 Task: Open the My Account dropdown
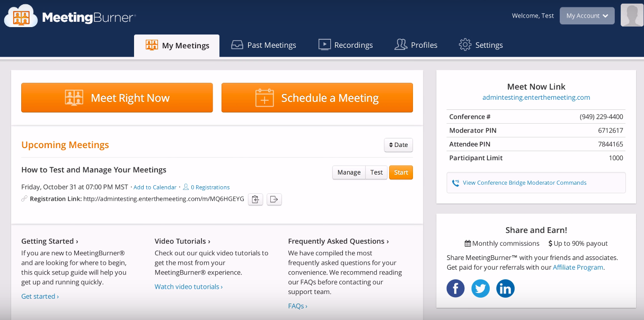point(587,16)
